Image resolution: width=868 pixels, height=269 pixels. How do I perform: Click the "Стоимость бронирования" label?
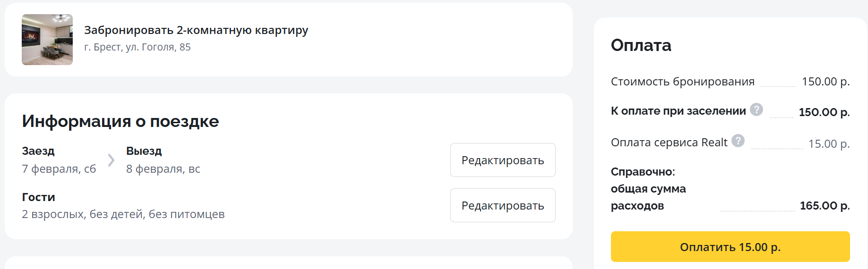[683, 82]
